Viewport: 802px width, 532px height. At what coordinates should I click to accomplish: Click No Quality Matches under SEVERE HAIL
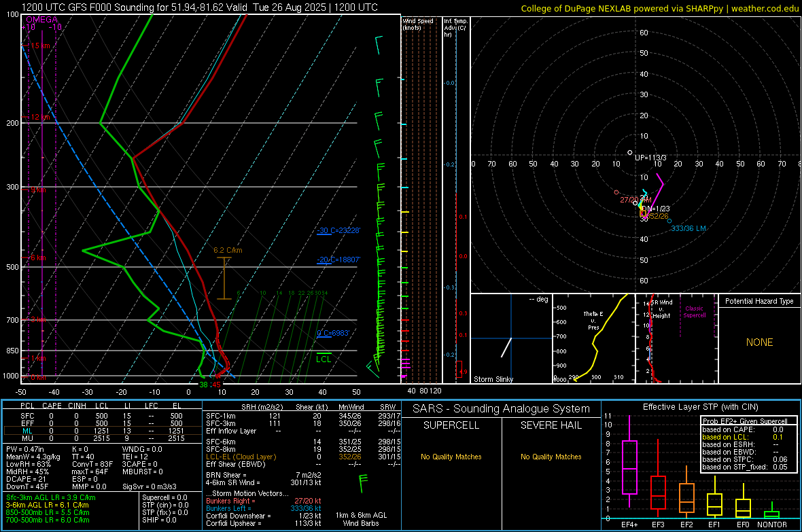551,457
